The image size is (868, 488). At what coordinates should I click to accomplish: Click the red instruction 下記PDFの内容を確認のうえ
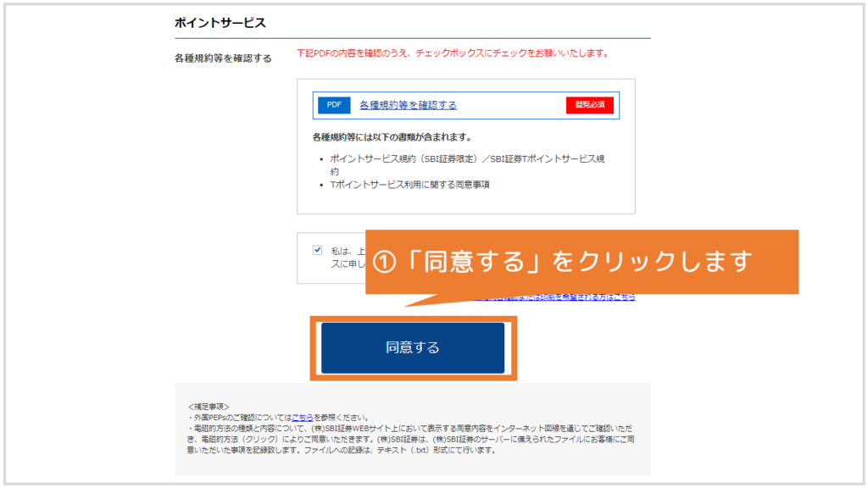[x=453, y=53]
